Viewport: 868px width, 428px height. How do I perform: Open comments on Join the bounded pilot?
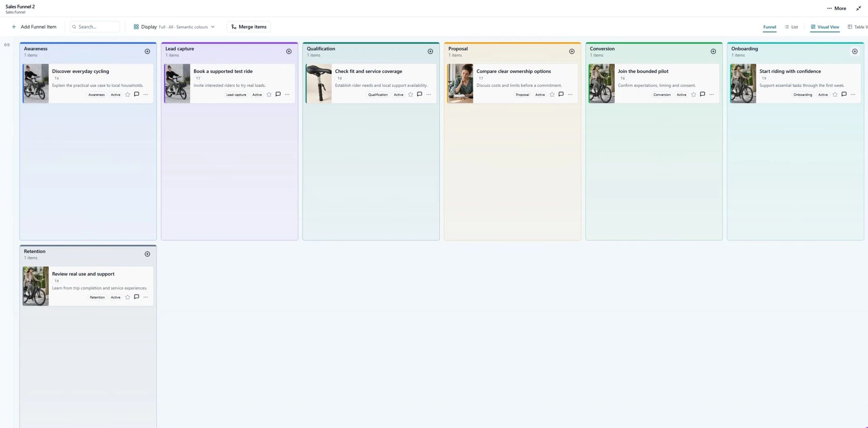703,94
